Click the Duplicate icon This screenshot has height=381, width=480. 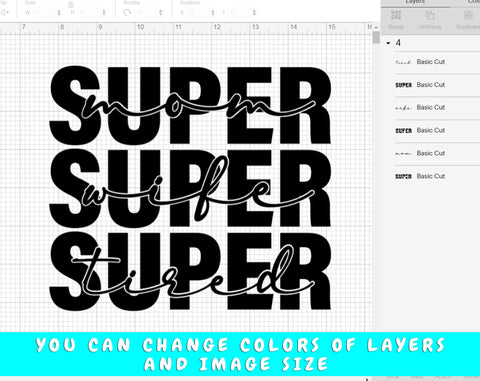pyautogui.click(x=468, y=15)
